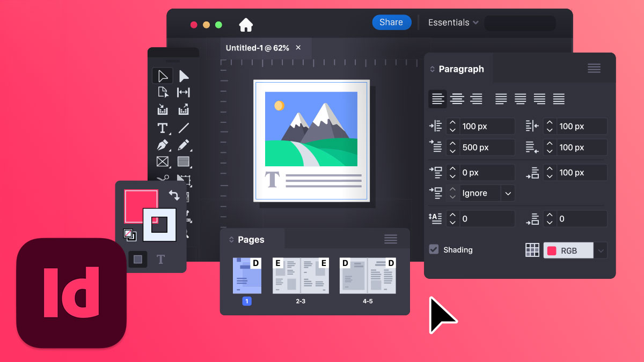This screenshot has height=362, width=644.
Task: Select page 1 thumbnail in Pages
Action: click(247, 276)
